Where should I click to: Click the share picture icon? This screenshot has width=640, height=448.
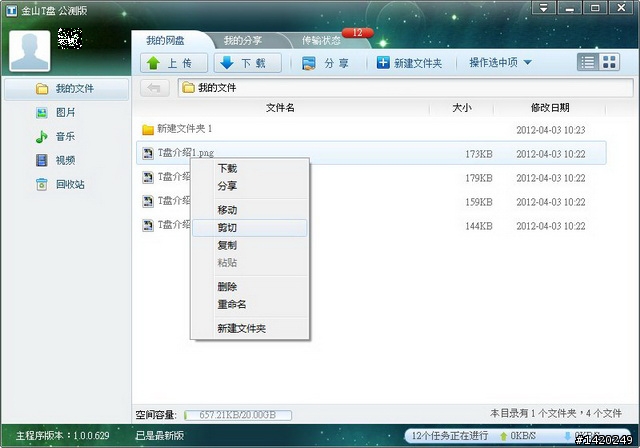click(309, 63)
